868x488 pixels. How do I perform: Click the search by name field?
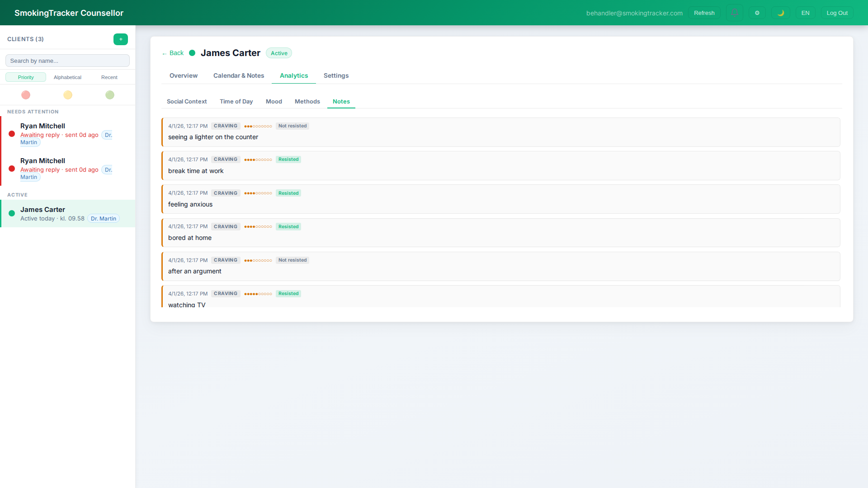tap(67, 60)
